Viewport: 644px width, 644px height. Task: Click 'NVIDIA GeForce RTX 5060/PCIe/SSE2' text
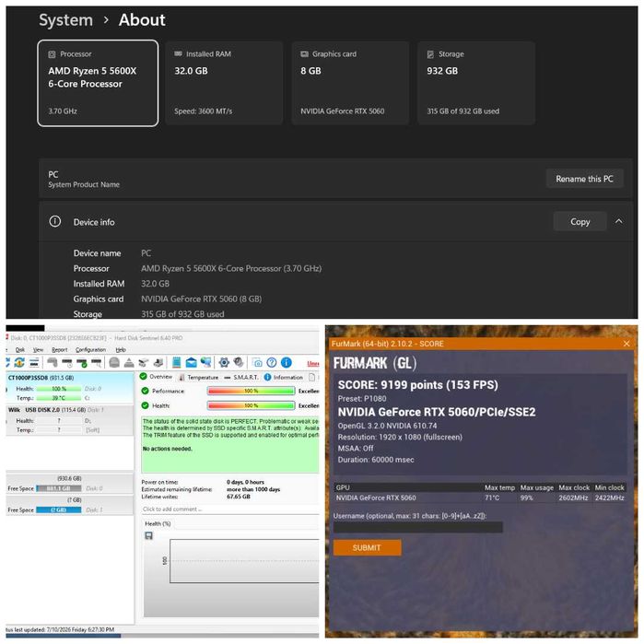[x=437, y=412]
